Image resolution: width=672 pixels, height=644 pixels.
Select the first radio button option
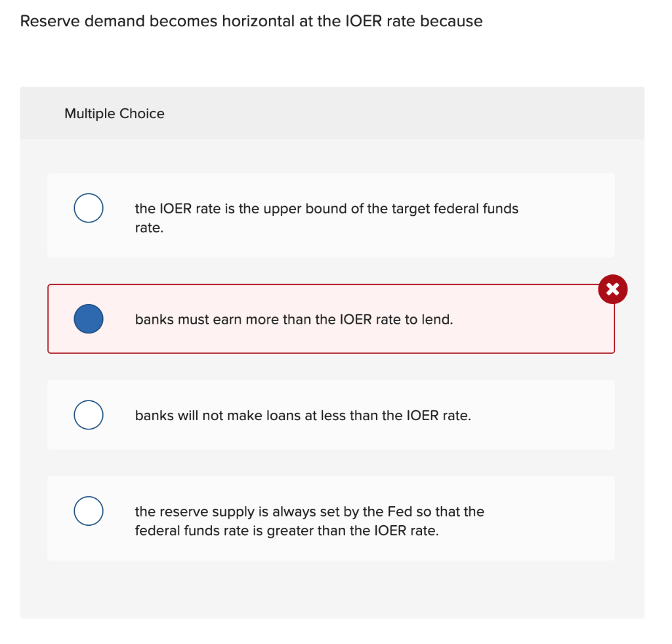tap(88, 207)
